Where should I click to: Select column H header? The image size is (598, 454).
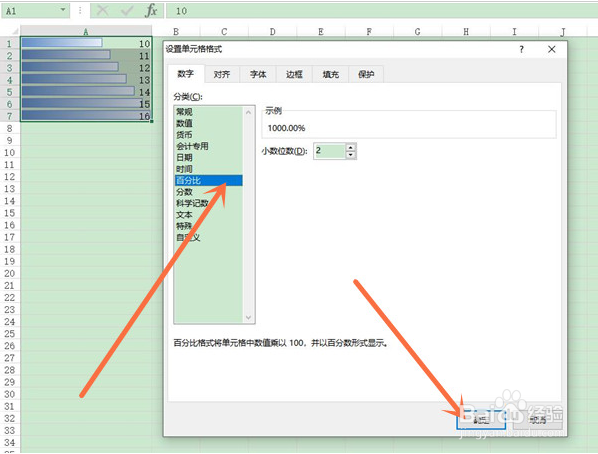click(466, 31)
